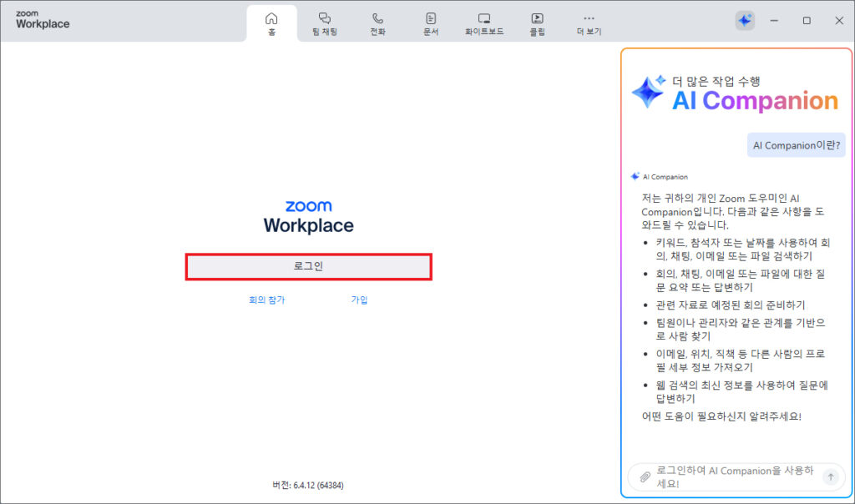855x504 pixels.
Task: Minimize the Zoom Workplace window
Action: pos(774,21)
